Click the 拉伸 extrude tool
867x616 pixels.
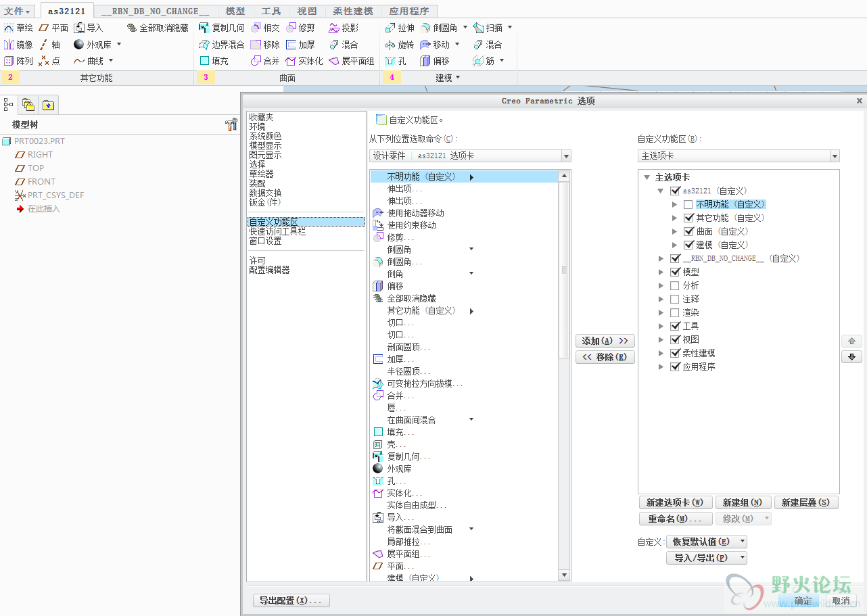coord(400,28)
